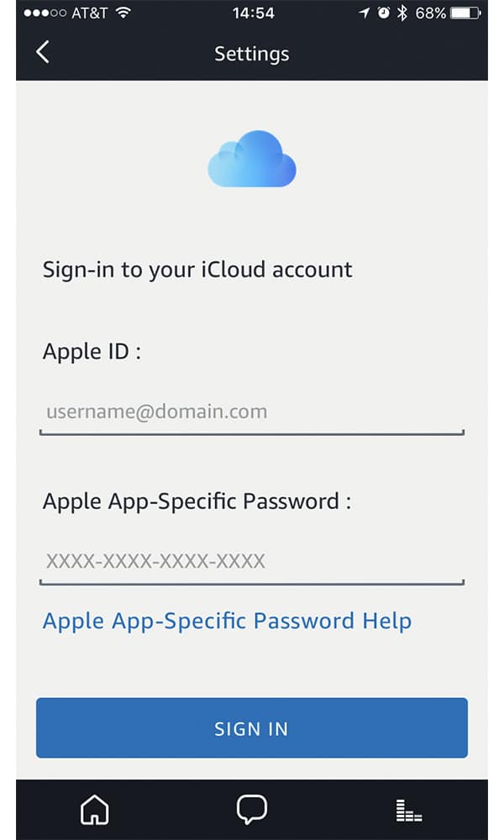Tap the battery icon in status bar

[x=467, y=13]
